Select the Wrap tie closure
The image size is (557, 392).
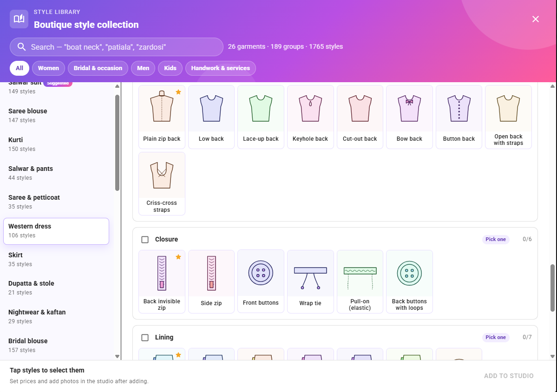tap(310, 281)
